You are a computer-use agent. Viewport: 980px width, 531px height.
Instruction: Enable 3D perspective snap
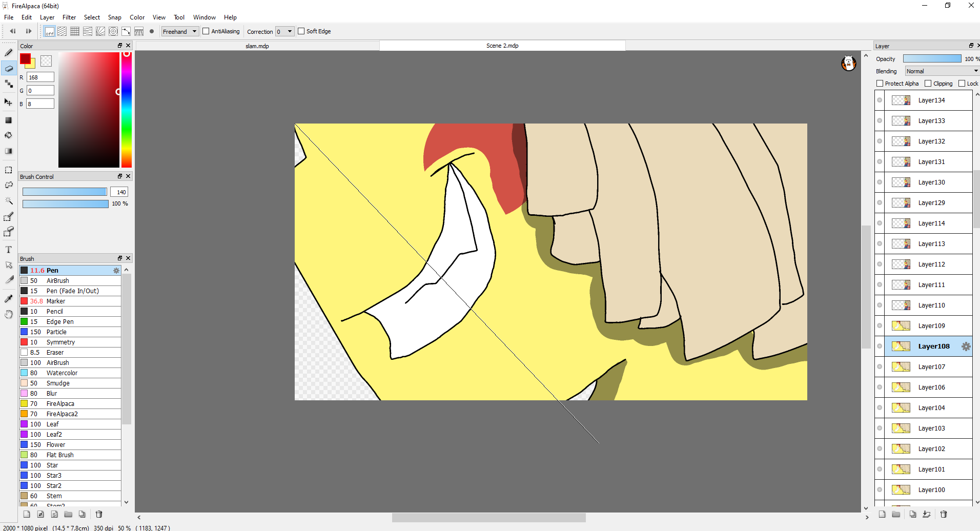(139, 31)
